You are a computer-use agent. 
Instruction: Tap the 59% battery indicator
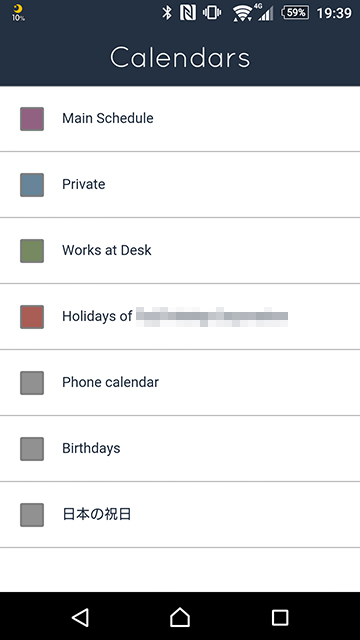point(295,13)
